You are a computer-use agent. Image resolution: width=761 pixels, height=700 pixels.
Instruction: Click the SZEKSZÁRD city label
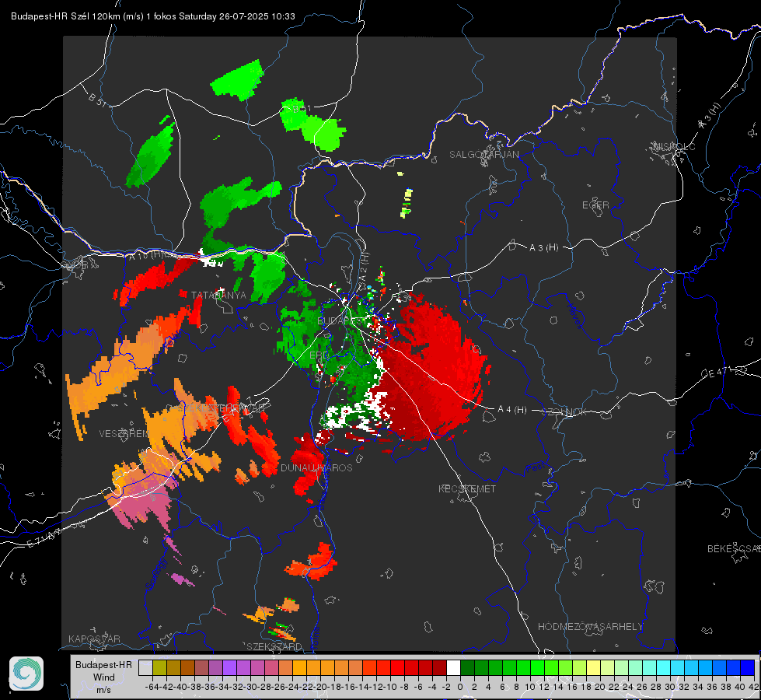click(274, 646)
